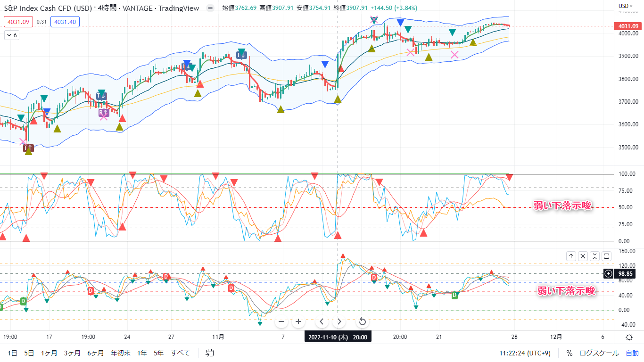Delete the bottom indicator pane
Viewport: 644px width, 362px height.
point(583,256)
